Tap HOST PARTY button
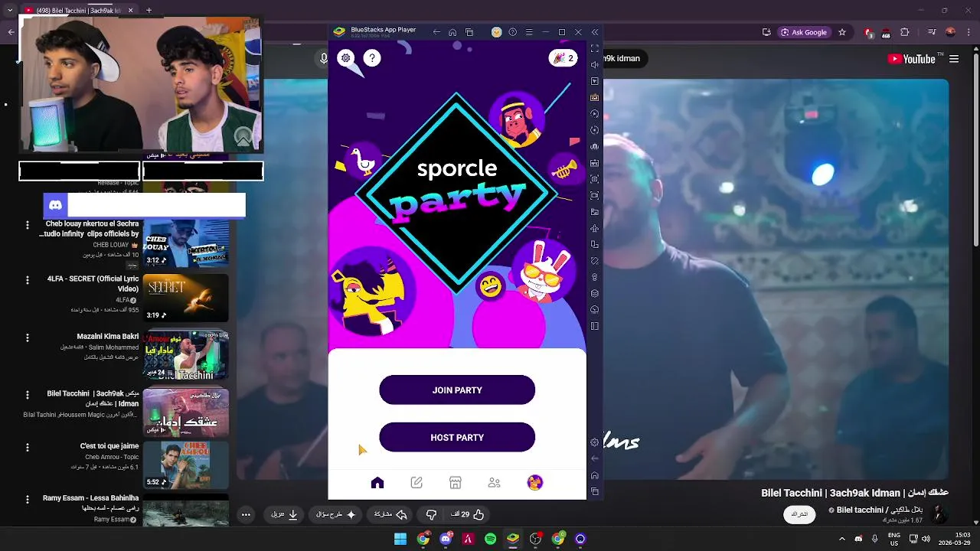980x551 pixels. 457,438
